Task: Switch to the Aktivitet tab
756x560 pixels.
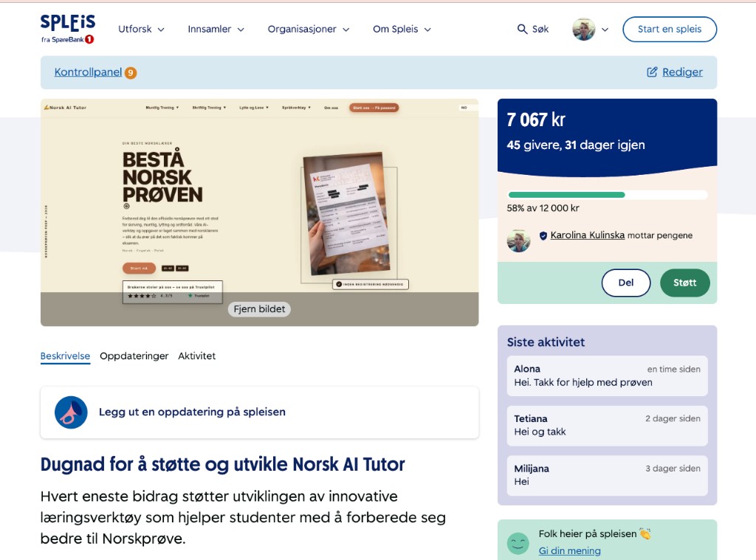Action: (196, 356)
